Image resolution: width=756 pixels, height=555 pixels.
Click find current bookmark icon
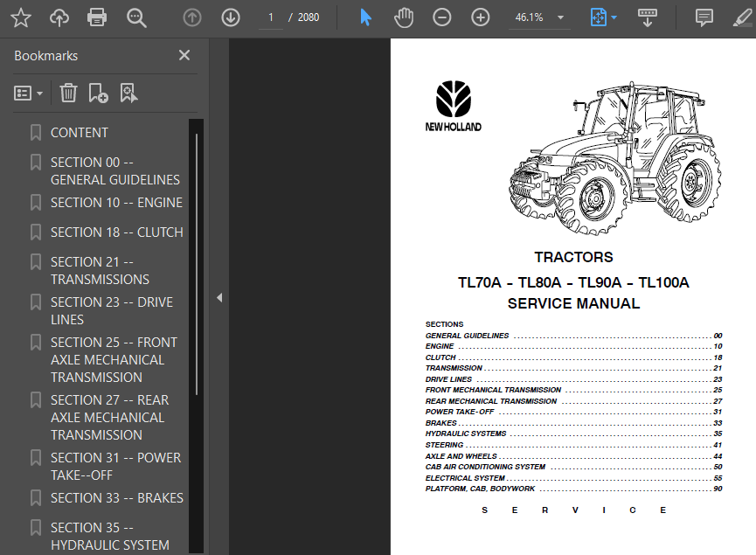(x=128, y=93)
